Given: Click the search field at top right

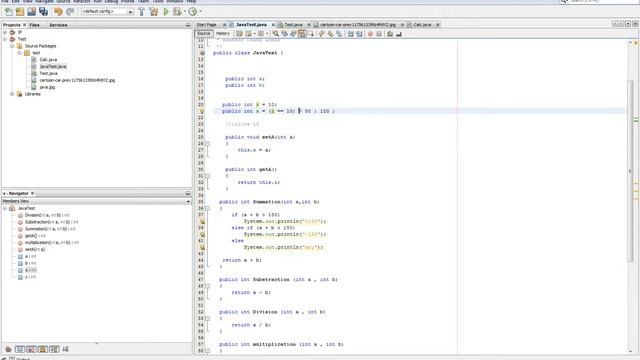Looking at the screenshot, I should click(599, 1).
